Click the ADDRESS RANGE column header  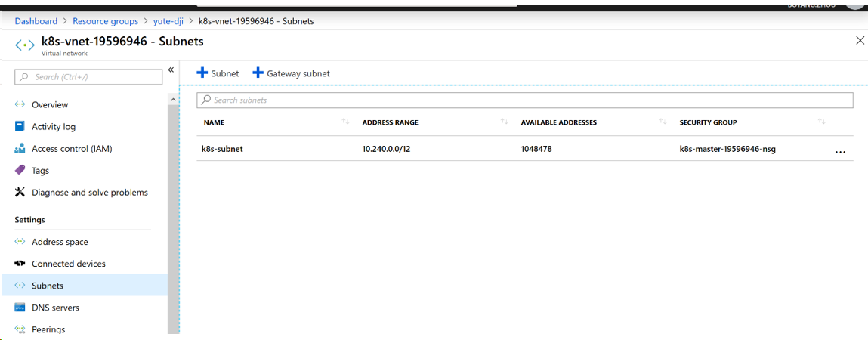[x=391, y=122]
